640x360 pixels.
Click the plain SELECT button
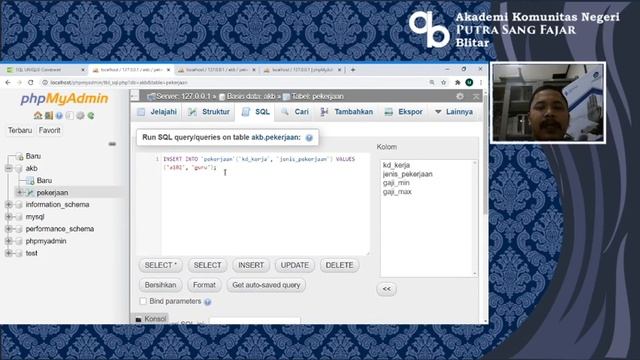click(207, 265)
